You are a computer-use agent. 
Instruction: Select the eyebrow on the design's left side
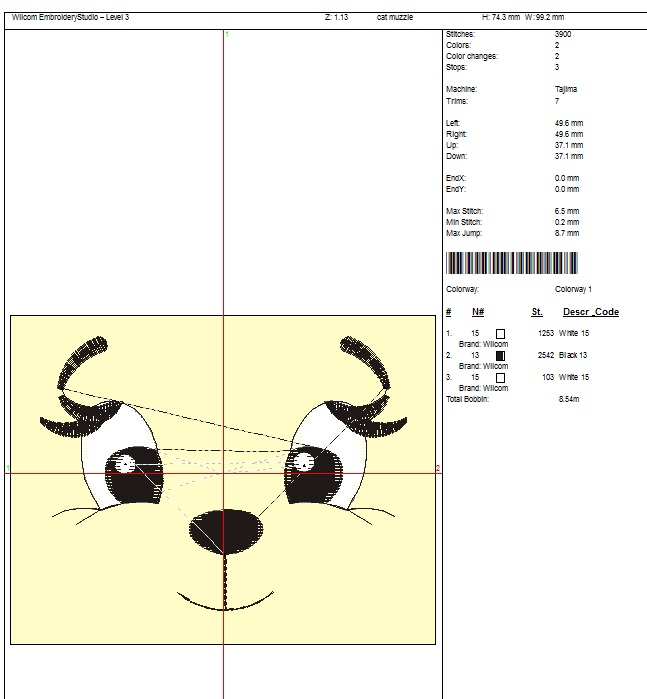tap(84, 359)
